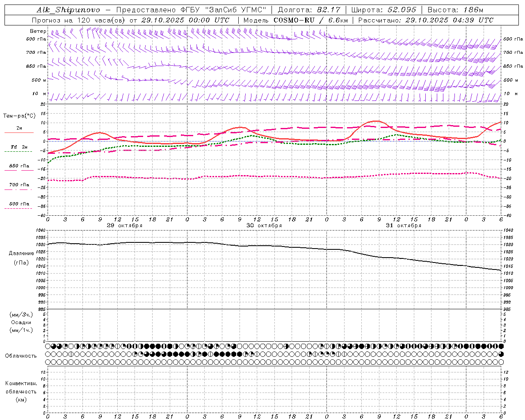Click the Осадки panel label
Image resolution: width=525 pixels, height=420 pixels.
21,322
